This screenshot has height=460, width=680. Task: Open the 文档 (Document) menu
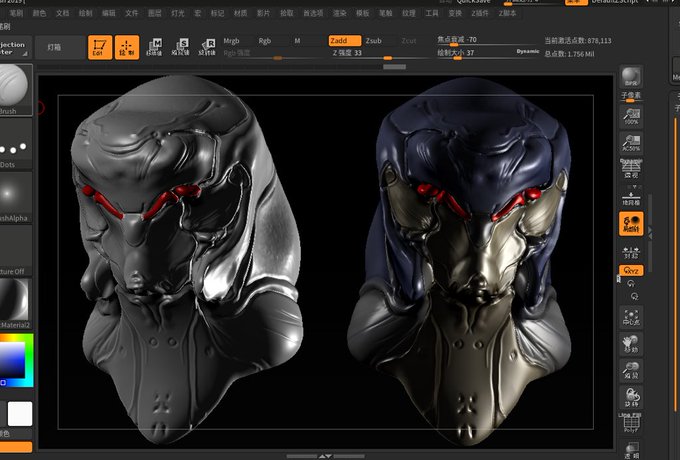[62, 13]
